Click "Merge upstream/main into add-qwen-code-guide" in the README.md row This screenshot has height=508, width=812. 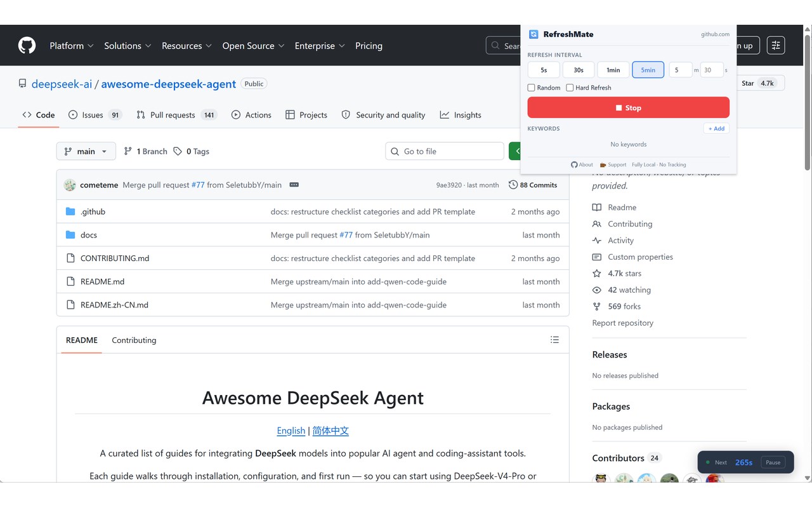(x=358, y=281)
